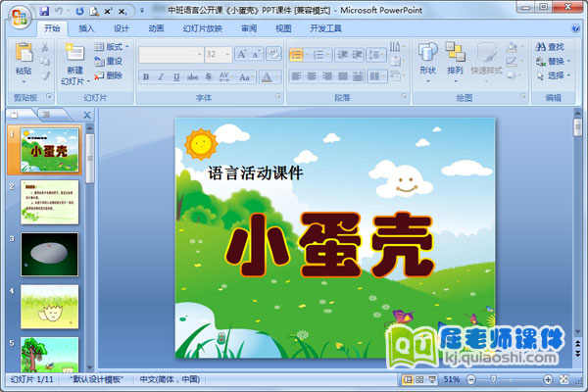588x392 pixels.
Task: Switch to the 设计 tab
Action: tap(122, 28)
